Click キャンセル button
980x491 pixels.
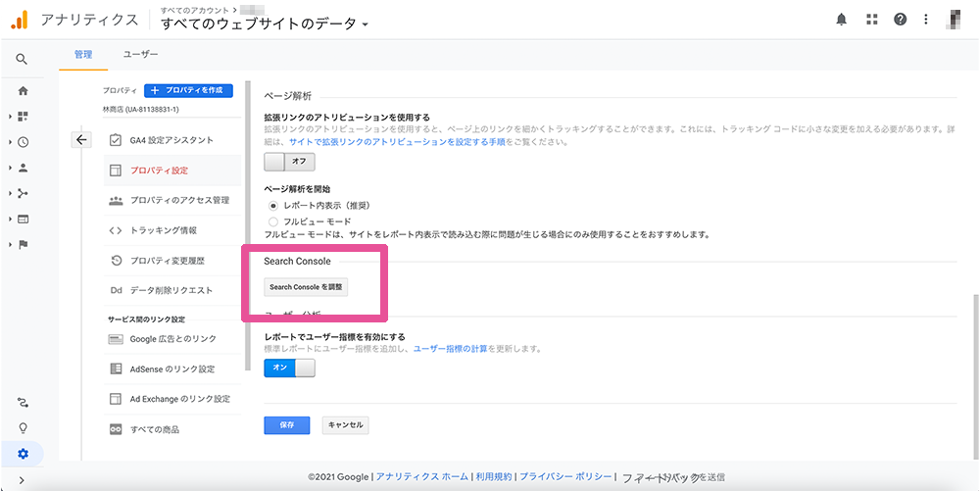[x=346, y=424]
